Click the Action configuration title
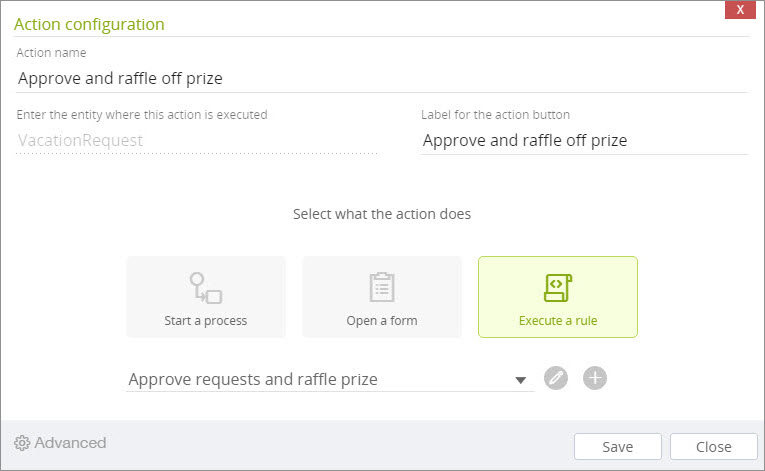 [89, 24]
